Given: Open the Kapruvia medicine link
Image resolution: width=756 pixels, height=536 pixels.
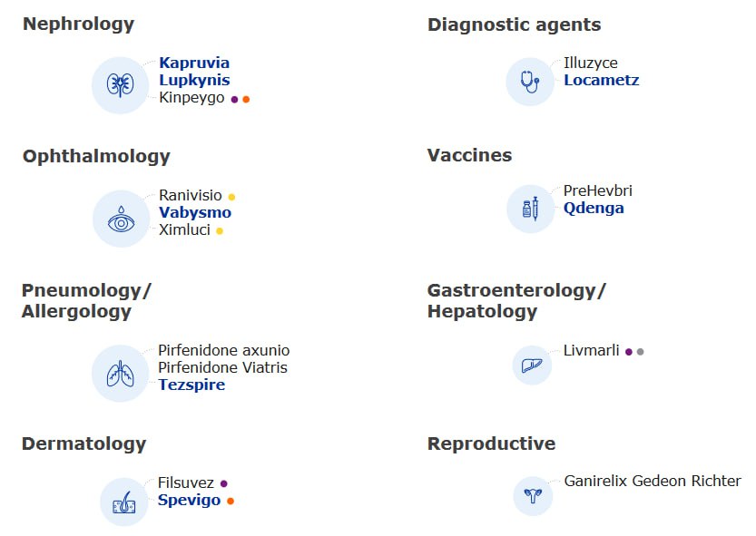Looking at the screenshot, I should pos(194,63).
